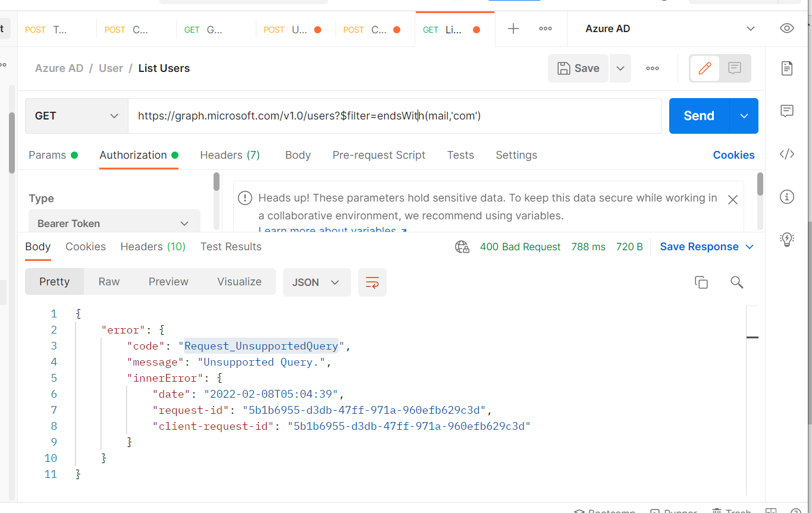Image resolution: width=812 pixels, height=513 pixels.
Task: Open Bootcamp from bottom bar
Action: 604,509
